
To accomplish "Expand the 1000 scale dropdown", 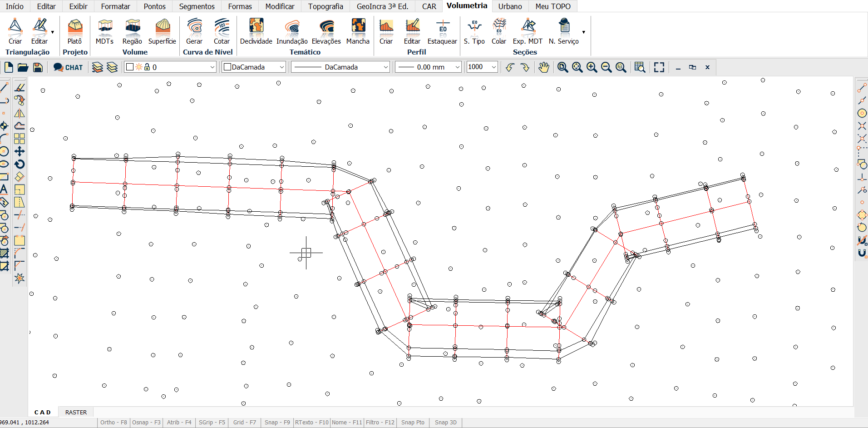I will 493,67.
